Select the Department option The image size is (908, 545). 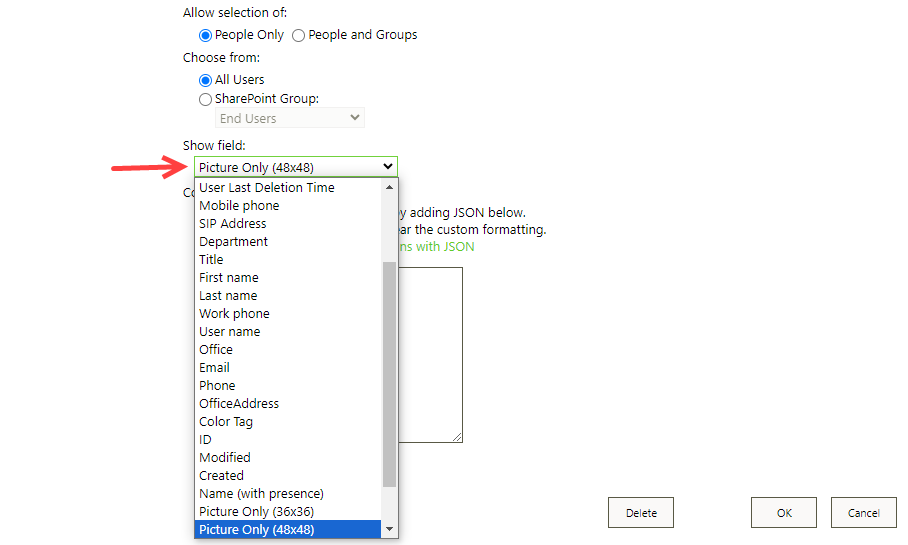[288, 242]
